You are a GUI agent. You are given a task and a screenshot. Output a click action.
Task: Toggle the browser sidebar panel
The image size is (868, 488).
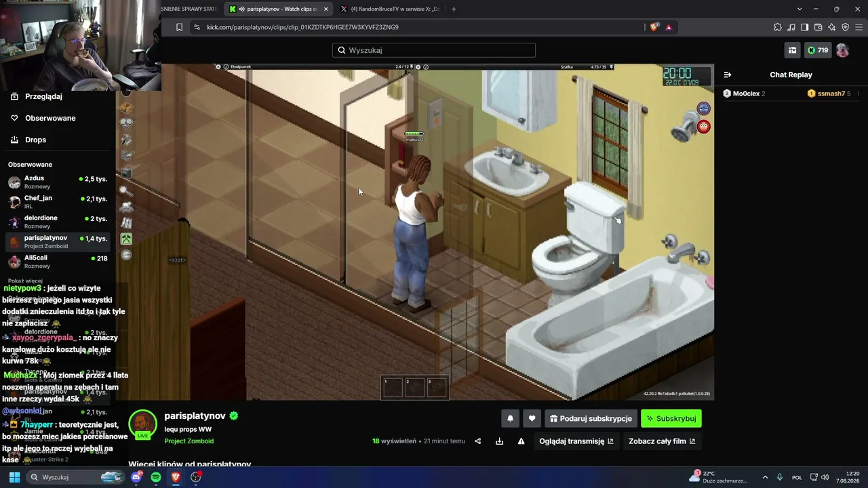click(x=804, y=27)
